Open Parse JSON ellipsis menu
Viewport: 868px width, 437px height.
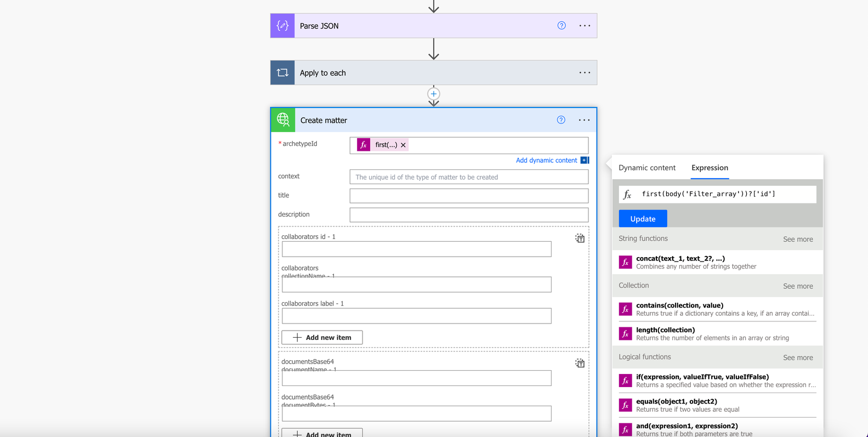[x=585, y=26]
